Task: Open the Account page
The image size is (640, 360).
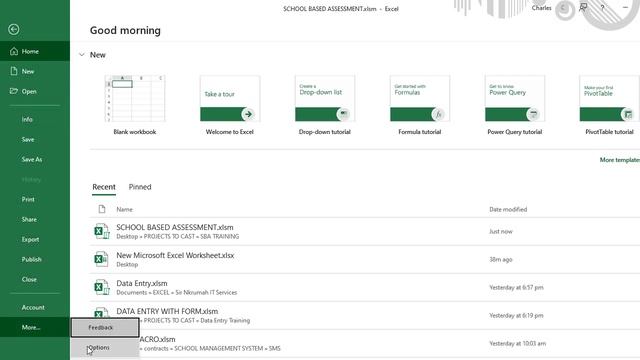Action: (x=35, y=307)
